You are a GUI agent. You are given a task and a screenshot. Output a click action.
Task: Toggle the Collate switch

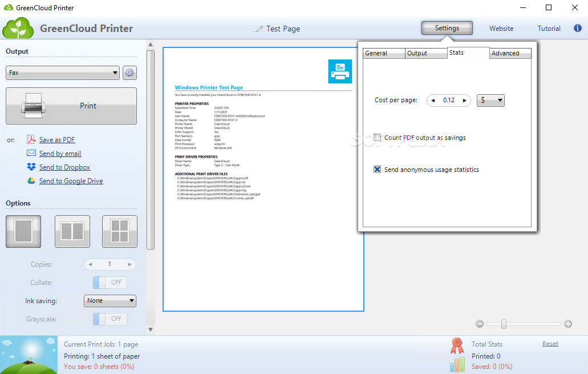[x=110, y=283]
